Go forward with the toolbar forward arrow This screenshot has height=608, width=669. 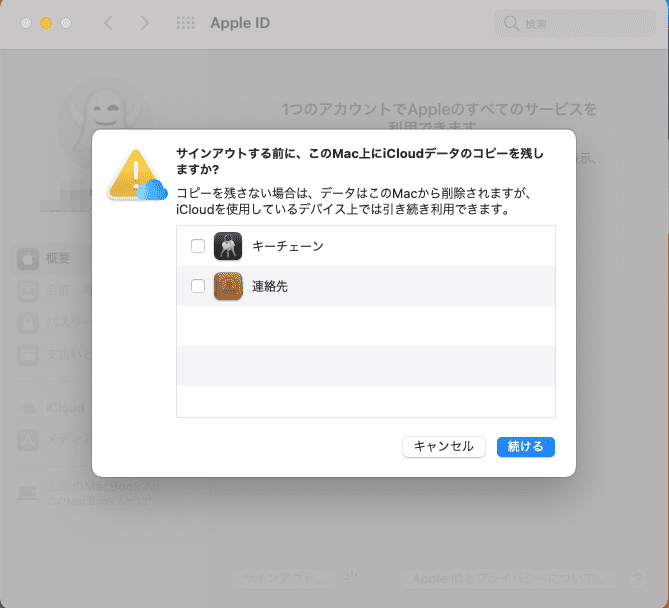click(x=145, y=23)
